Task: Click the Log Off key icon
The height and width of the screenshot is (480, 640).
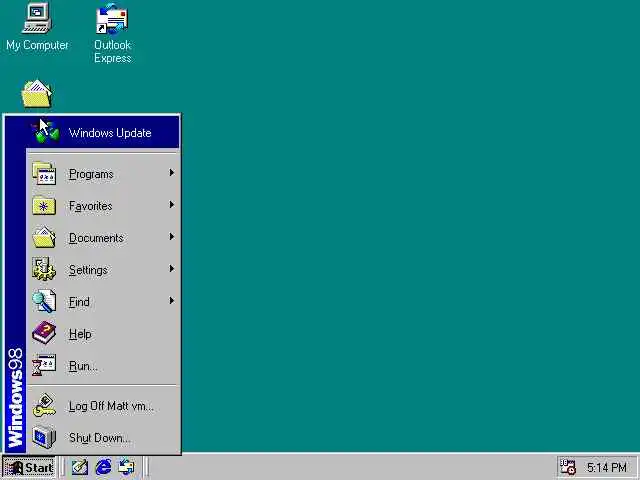Action: 44,405
